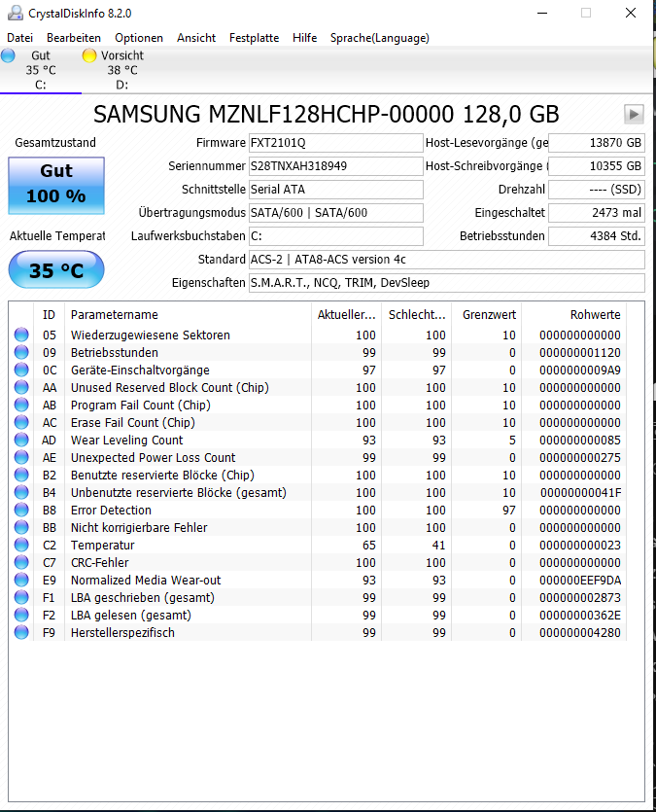Click the Host-Schreibvorgänge value 10355 GB
This screenshot has height=812, width=656.
coord(597,166)
